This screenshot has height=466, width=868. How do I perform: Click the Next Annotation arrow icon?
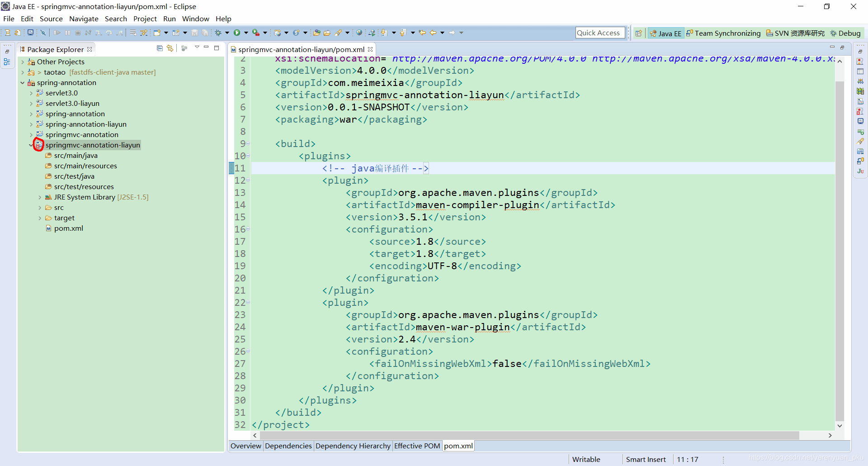pyautogui.click(x=384, y=33)
